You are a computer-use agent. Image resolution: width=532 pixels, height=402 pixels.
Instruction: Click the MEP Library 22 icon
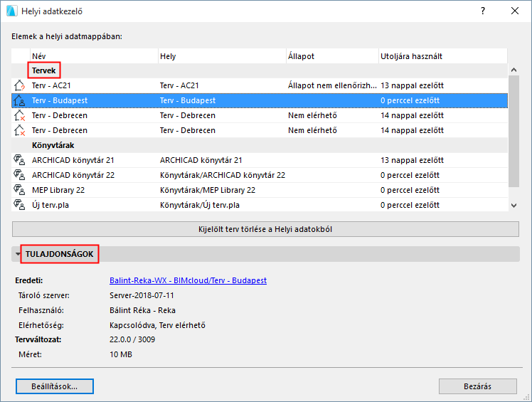tap(19, 190)
